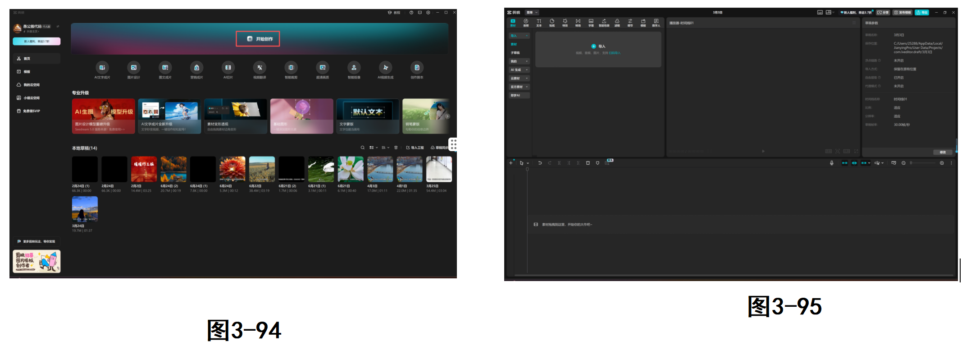Open the AI切片 tool icon
980x360 pixels.
click(228, 68)
